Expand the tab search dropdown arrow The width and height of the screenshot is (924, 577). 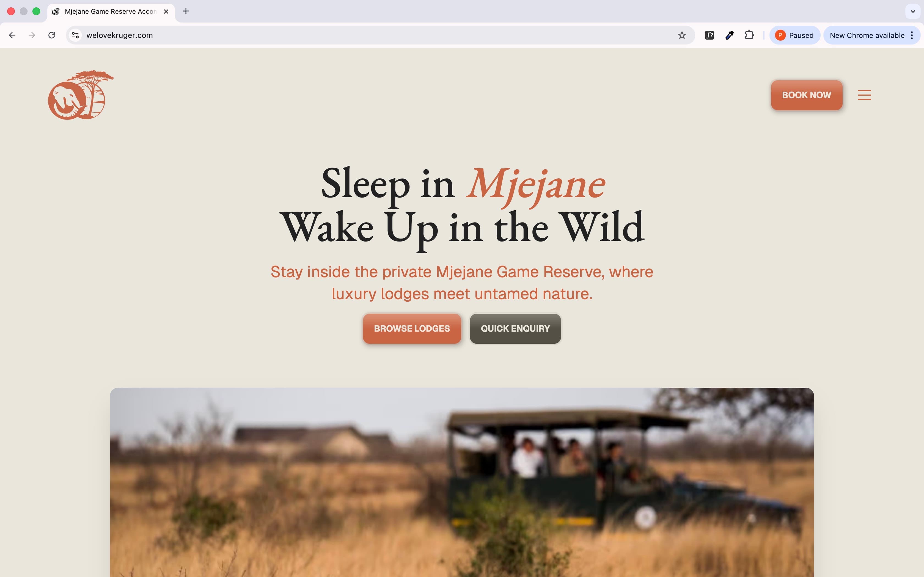912,11
